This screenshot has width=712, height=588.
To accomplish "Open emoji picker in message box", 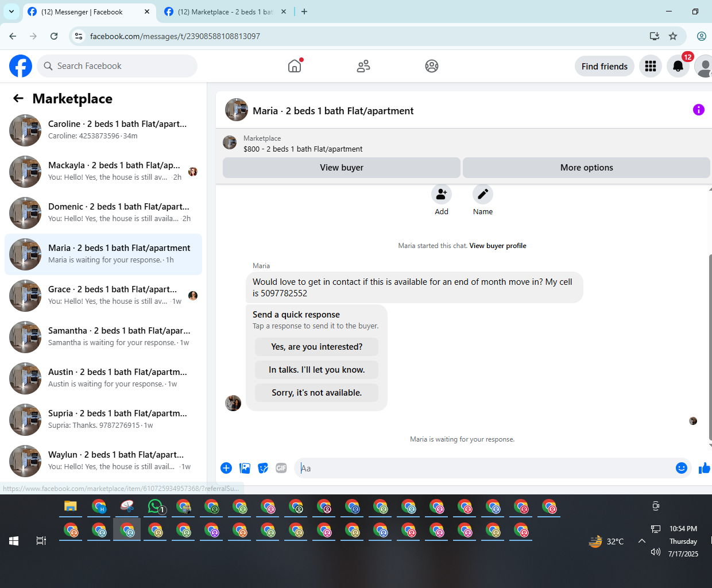I will point(682,468).
